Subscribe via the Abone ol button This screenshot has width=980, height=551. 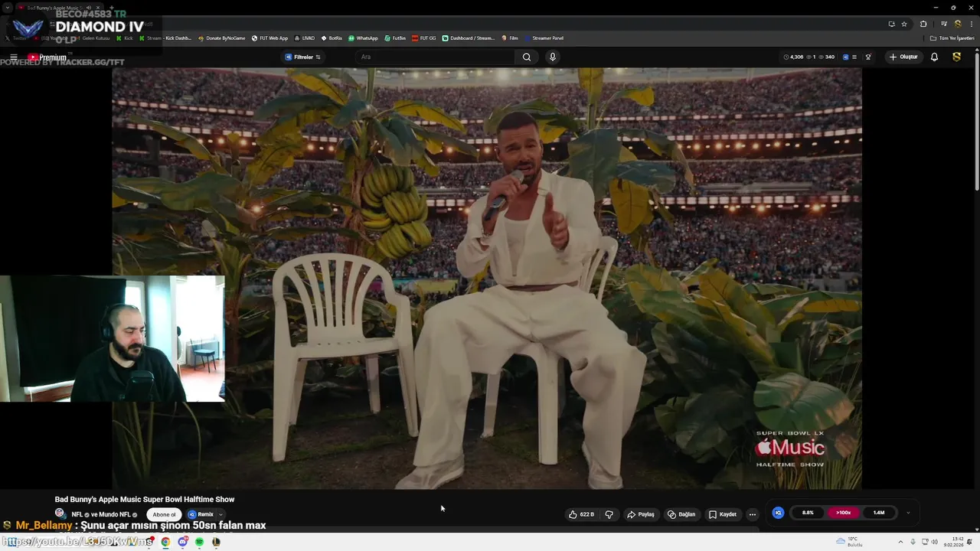click(164, 514)
